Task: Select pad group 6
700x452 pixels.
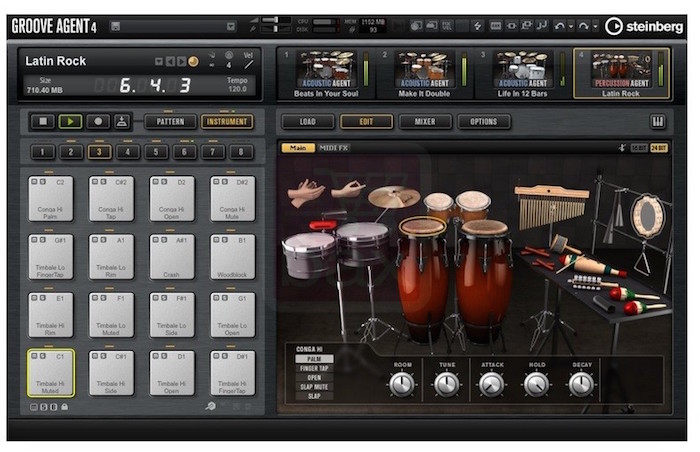Action: [x=184, y=152]
